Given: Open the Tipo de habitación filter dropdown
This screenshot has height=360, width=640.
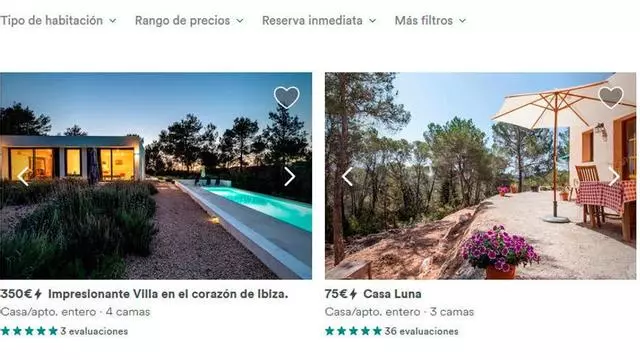Looking at the screenshot, I should (58, 20).
